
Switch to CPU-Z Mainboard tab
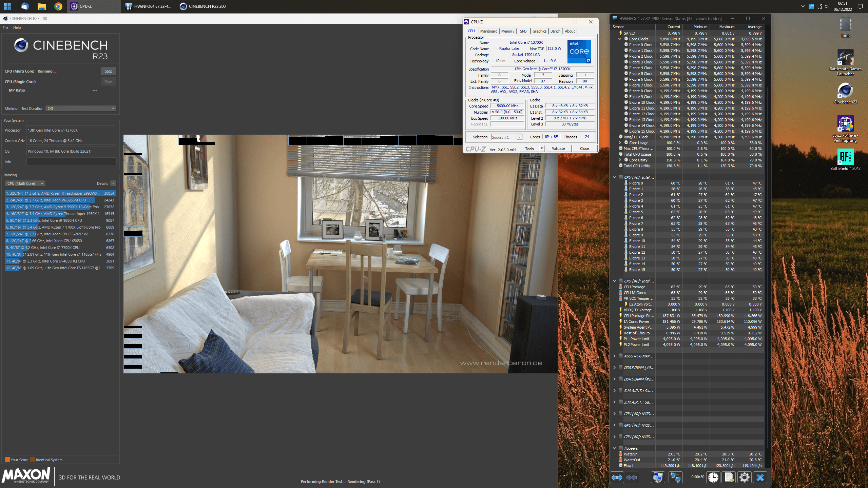[x=489, y=31]
